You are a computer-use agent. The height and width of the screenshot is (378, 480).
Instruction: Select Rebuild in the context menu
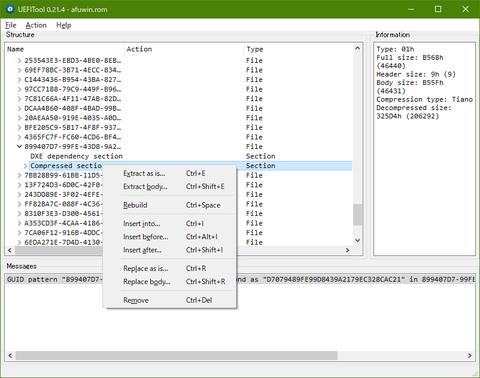pos(170,205)
